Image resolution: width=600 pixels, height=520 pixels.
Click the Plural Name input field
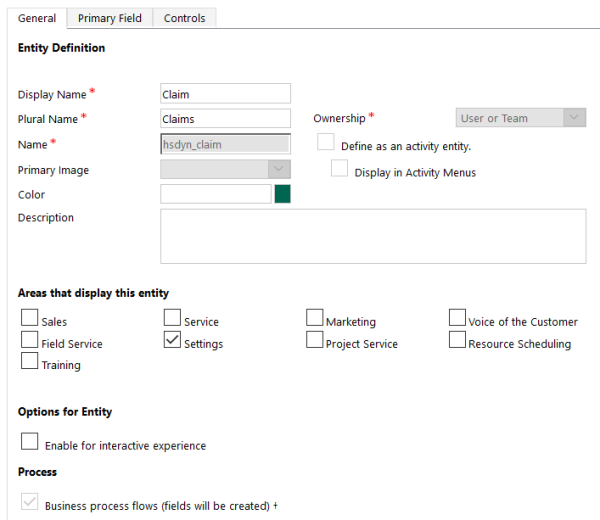click(x=225, y=119)
